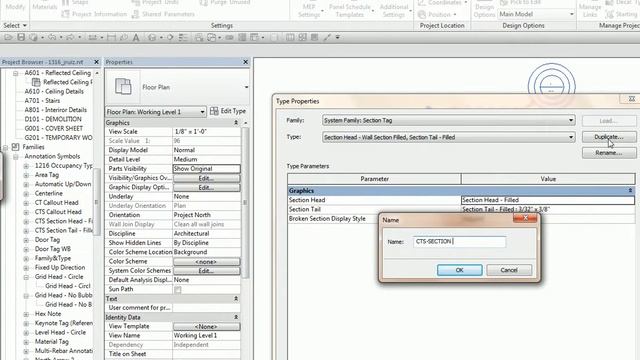Click Cancel in the Name dialog
Screen dimensions: 640x360
509,270
